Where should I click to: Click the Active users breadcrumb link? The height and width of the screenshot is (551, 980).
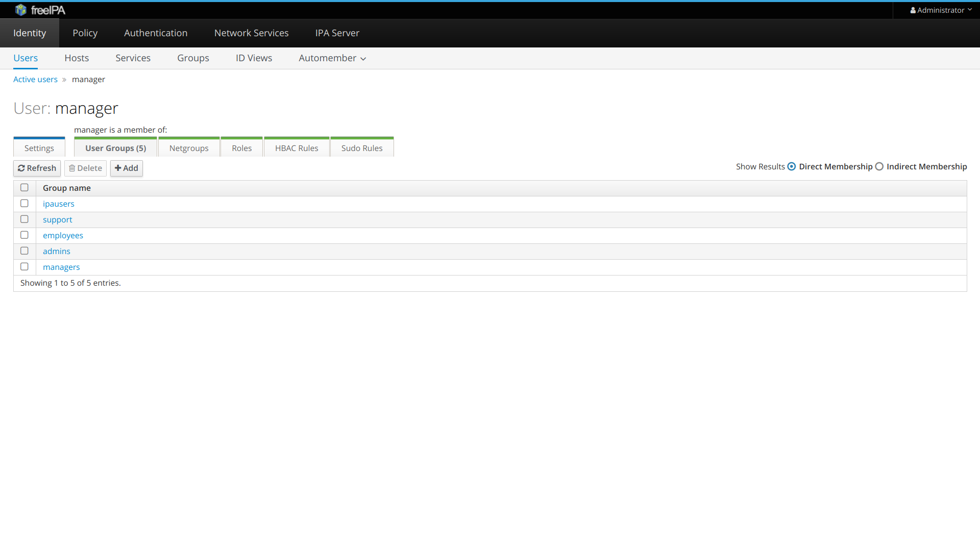tap(35, 80)
